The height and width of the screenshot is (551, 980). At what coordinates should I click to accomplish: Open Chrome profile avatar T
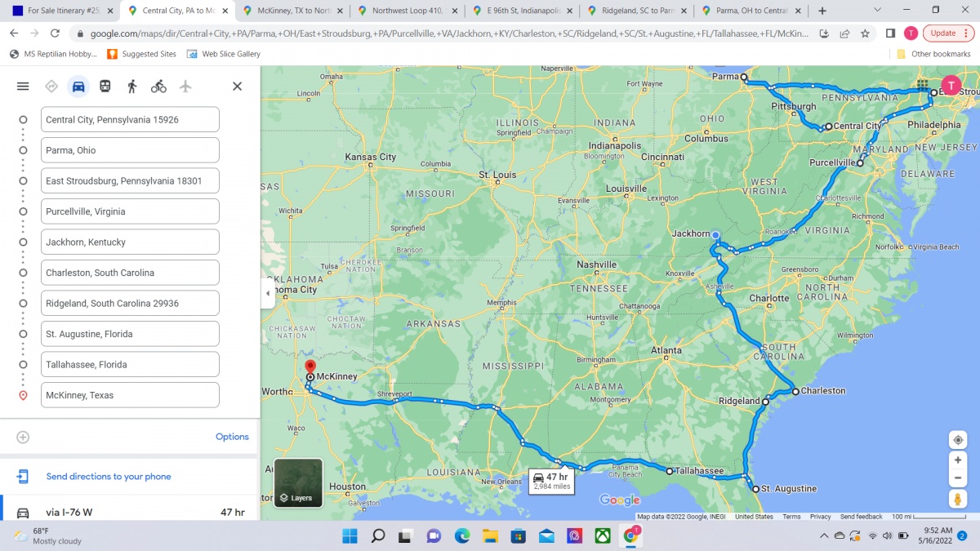click(x=911, y=33)
